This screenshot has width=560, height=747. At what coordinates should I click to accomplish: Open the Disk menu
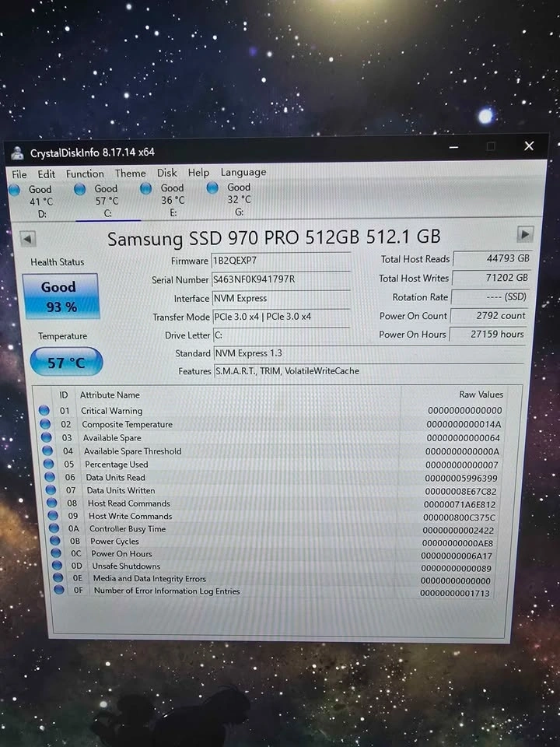click(x=167, y=173)
